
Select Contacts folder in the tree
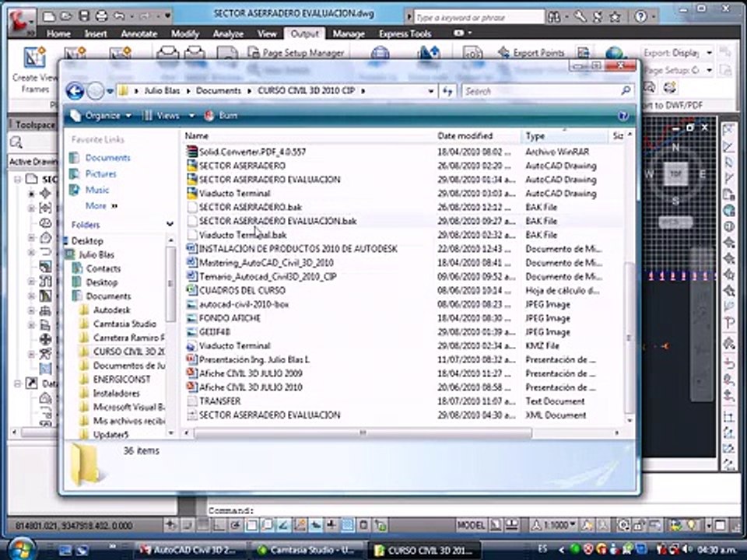pyautogui.click(x=103, y=268)
